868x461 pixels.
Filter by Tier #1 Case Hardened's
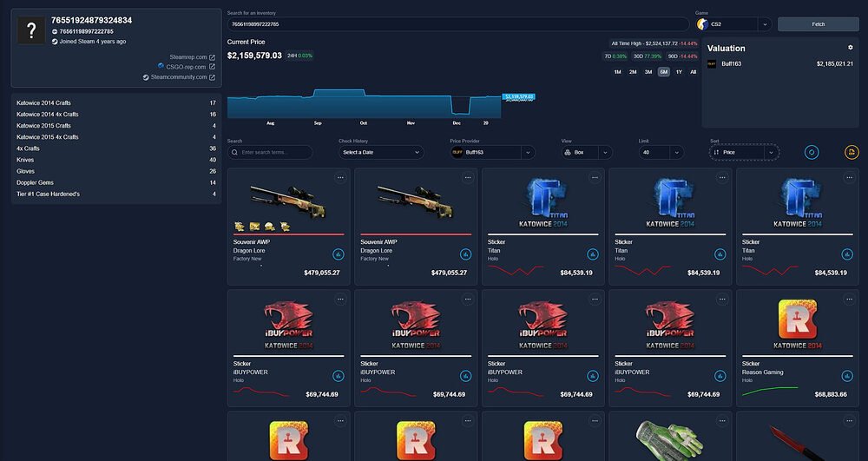coord(116,194)
